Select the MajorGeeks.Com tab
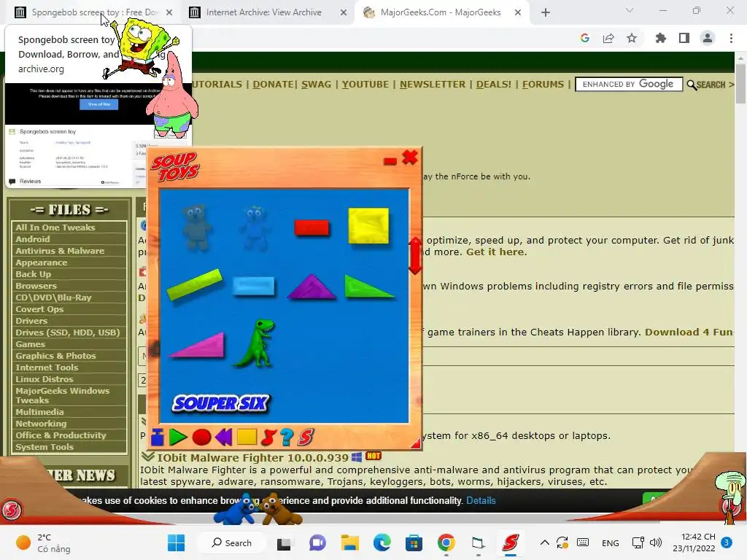 coord(441,12)
